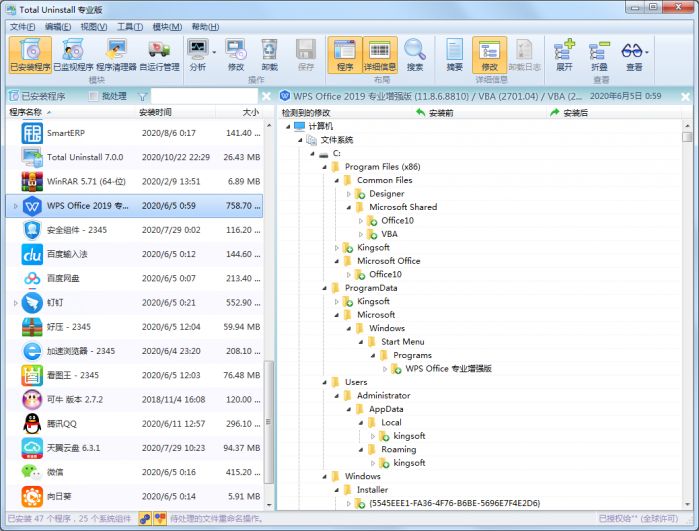This screenshot has height=531, width=699.
Task: Click the 修改 operation icon with disc
Action: pyautogui.click(x=236, y=54)
